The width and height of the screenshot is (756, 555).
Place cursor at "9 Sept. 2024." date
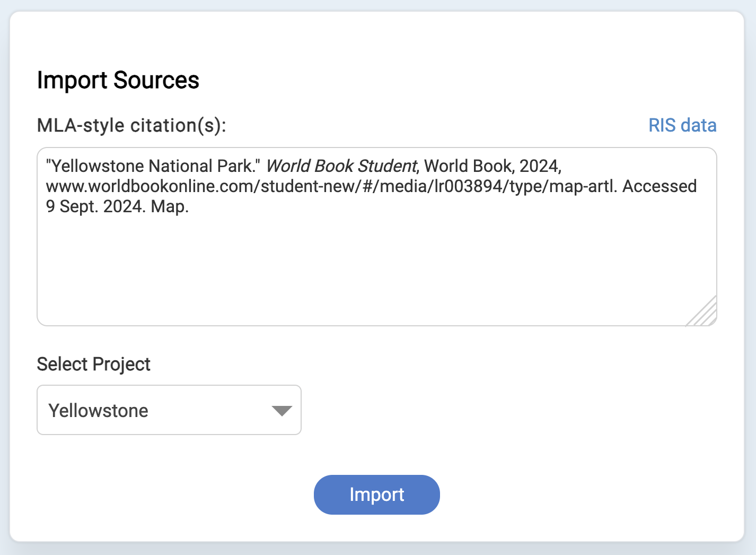click(x=95, y=206)
